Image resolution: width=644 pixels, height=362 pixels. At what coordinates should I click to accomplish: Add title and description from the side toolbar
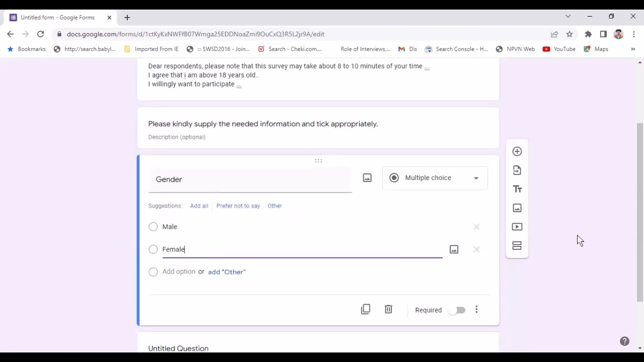coord(517,189)
